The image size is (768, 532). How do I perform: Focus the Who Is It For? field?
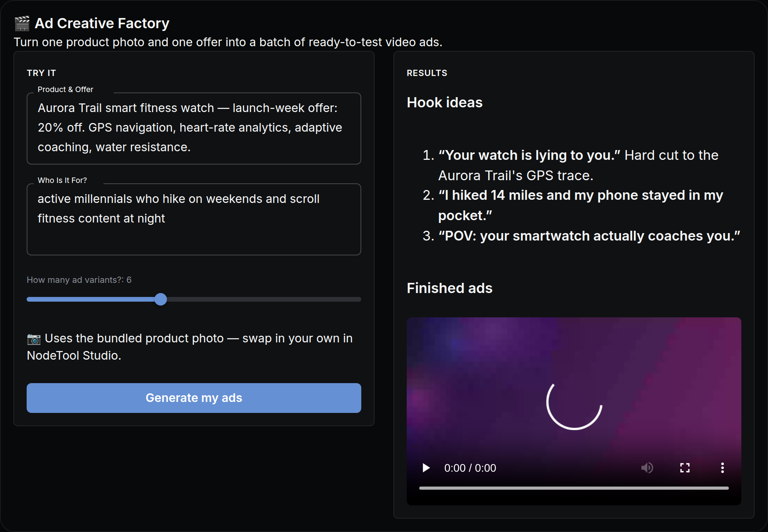(x=194, y=219)
